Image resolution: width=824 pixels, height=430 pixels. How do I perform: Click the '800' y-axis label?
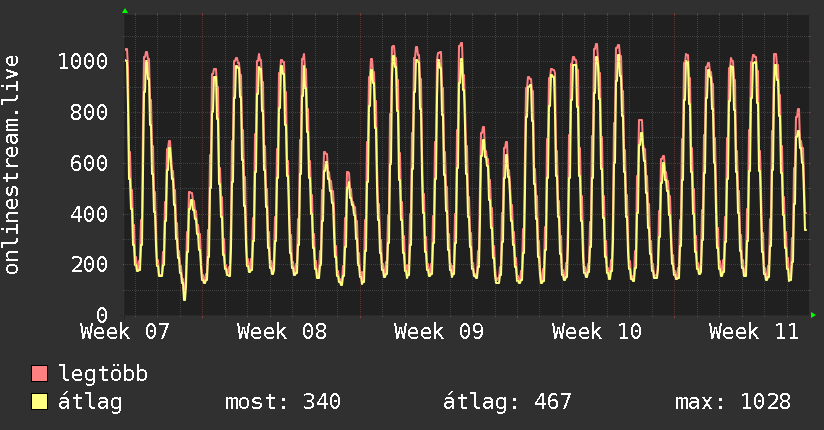tap(89, 112)
